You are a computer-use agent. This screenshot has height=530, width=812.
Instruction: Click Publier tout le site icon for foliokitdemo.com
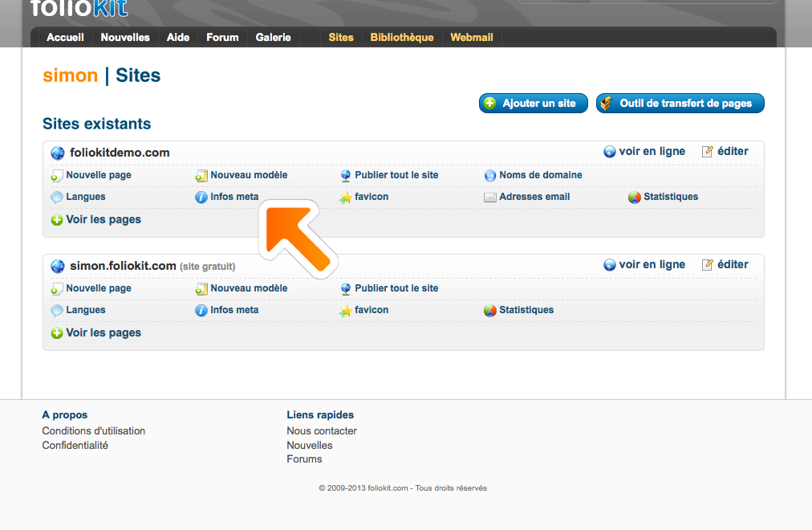346,176
